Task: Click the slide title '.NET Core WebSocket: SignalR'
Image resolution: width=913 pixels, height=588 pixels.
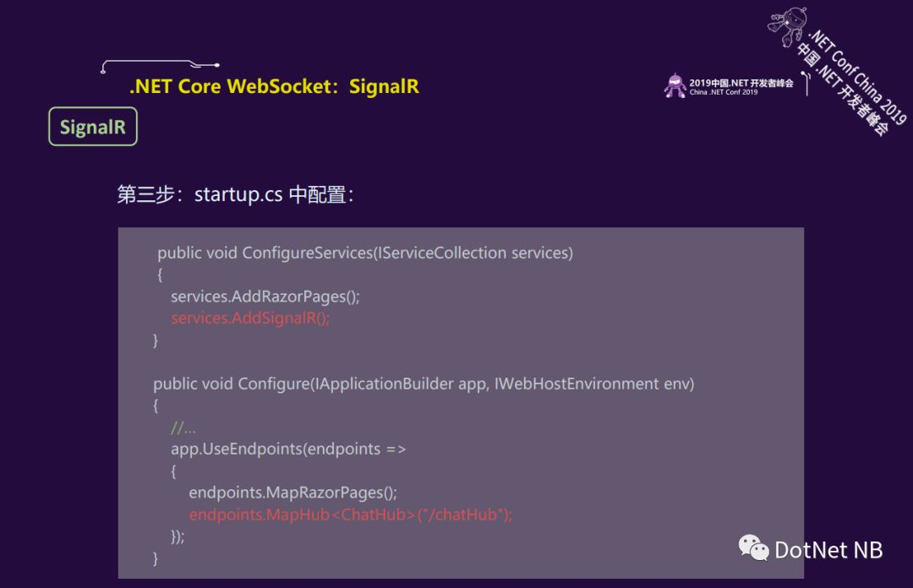Action: [x=274, y=86]
